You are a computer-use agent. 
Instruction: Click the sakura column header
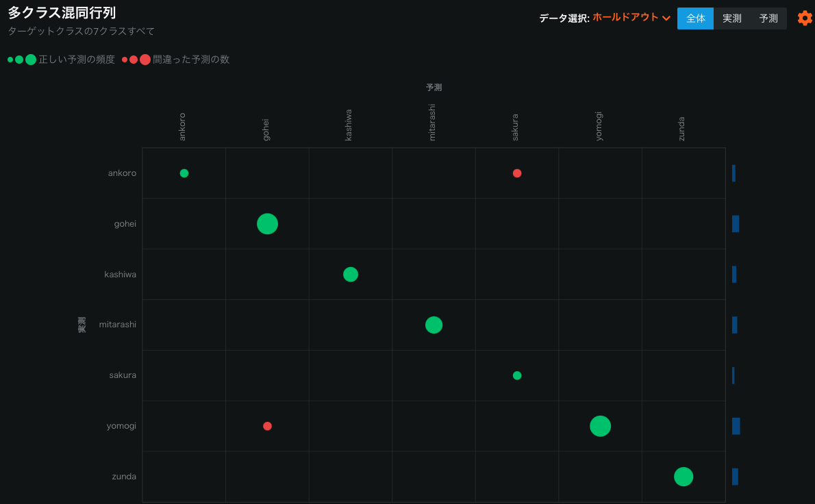(514, 127)
